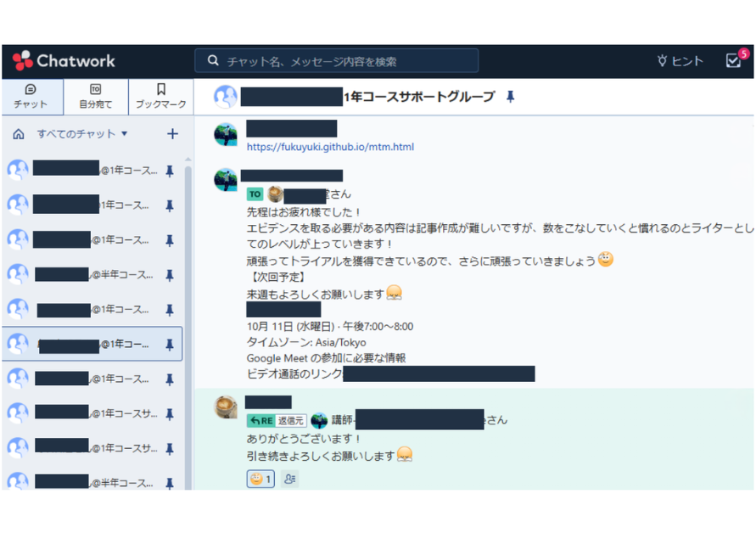This screenshot has width=756, height=533.
Task: Toggle the pin on the first chat in list
Action: point(170,171)
